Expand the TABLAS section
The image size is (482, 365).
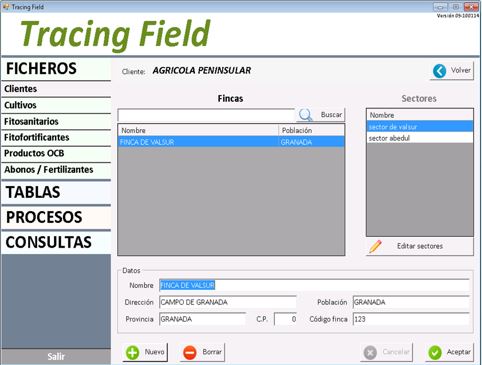[56, 192]
